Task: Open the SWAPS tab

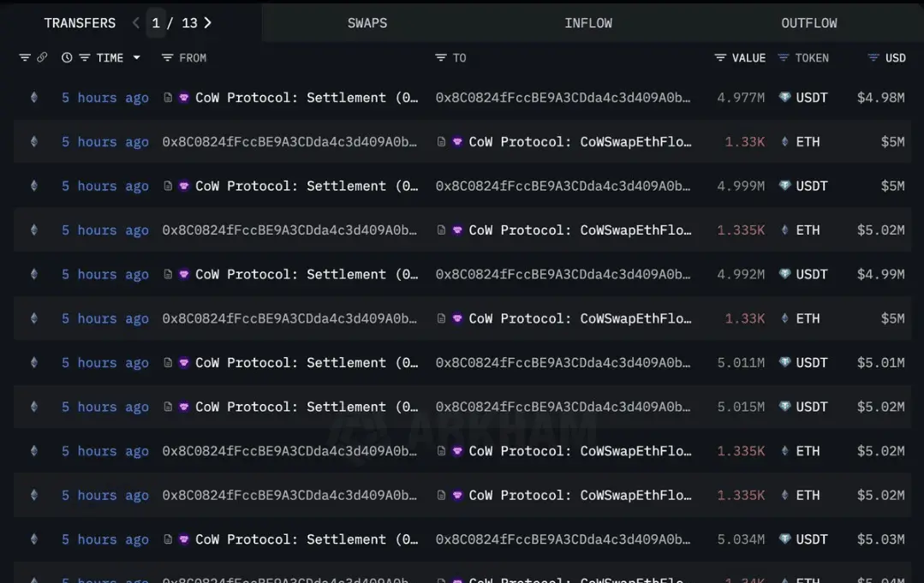Action: (367, 23)
